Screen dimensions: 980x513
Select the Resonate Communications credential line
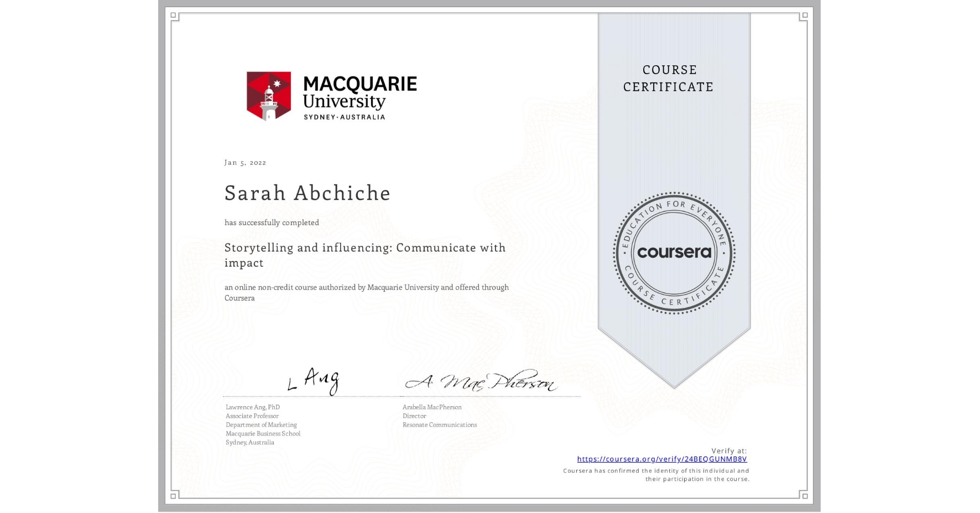pyautogui.click(x=440, y=425)
